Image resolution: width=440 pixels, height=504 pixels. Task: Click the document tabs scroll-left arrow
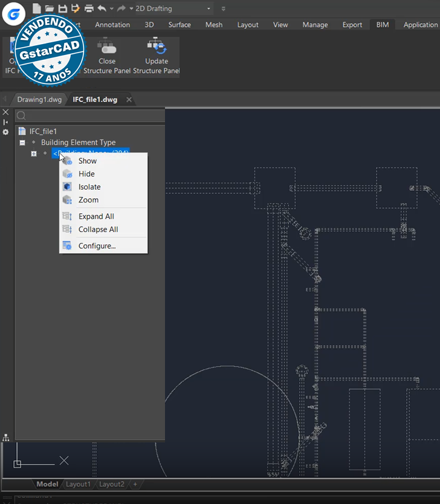5,99
